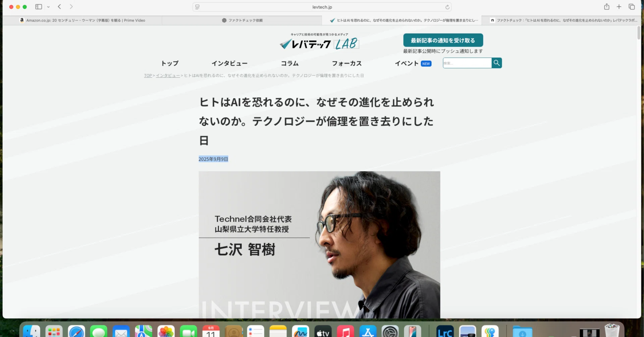Click the 七沢 智樹 interview hero image
Image resolution: width=644 pixels, height=337 pixels.
pos(319,245)
